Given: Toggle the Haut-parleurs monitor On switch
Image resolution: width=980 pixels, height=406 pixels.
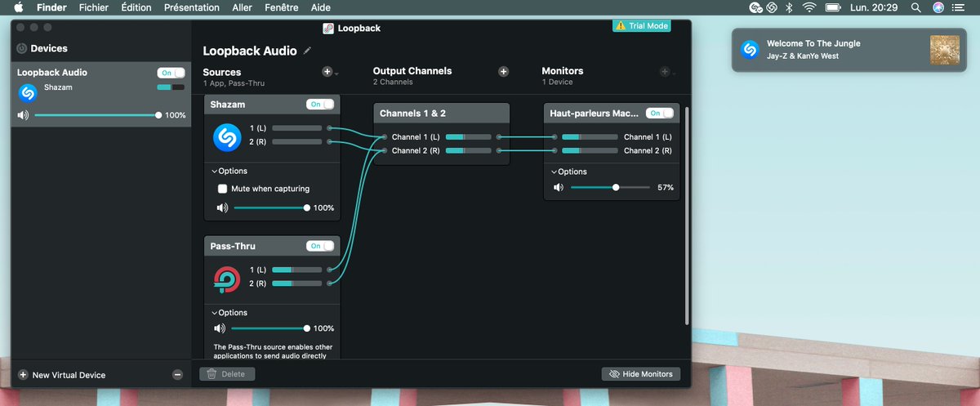Looking at the screenshot, I should (x=660, y=113).
